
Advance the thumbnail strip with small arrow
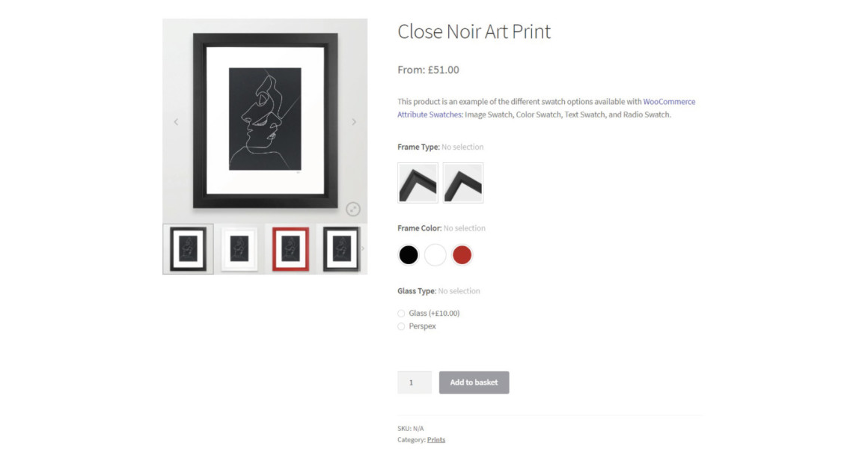(x=363, y=249)
